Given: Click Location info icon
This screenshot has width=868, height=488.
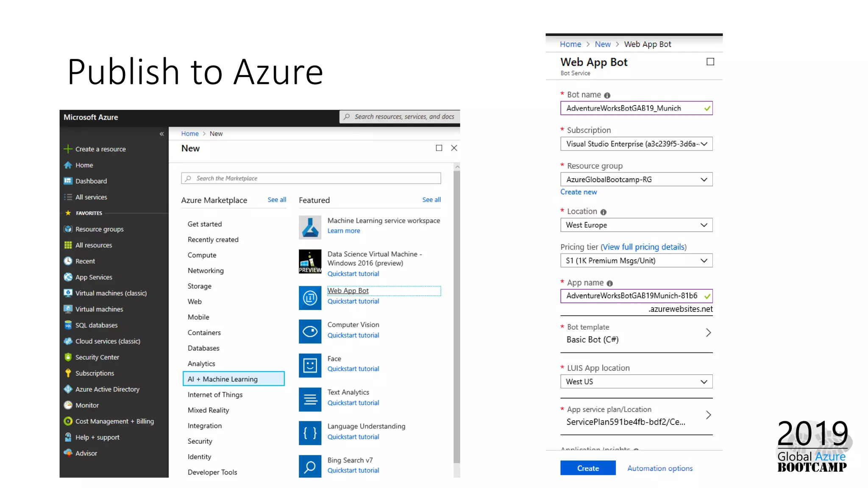Looking at the screenshot, I should coord(603,212).
